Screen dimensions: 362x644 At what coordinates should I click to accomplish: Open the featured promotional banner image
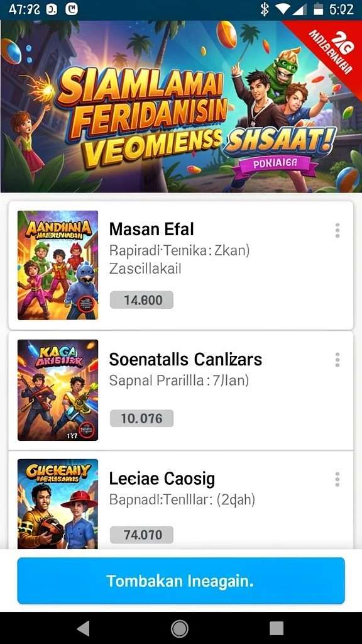pyautogui.click(x=181, y=106)
